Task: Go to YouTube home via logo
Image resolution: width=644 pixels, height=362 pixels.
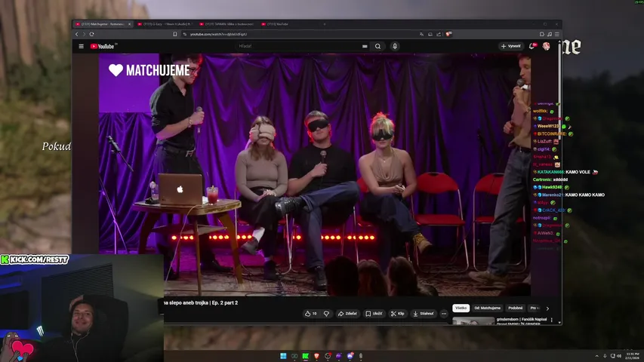Action: coord(102,46)
